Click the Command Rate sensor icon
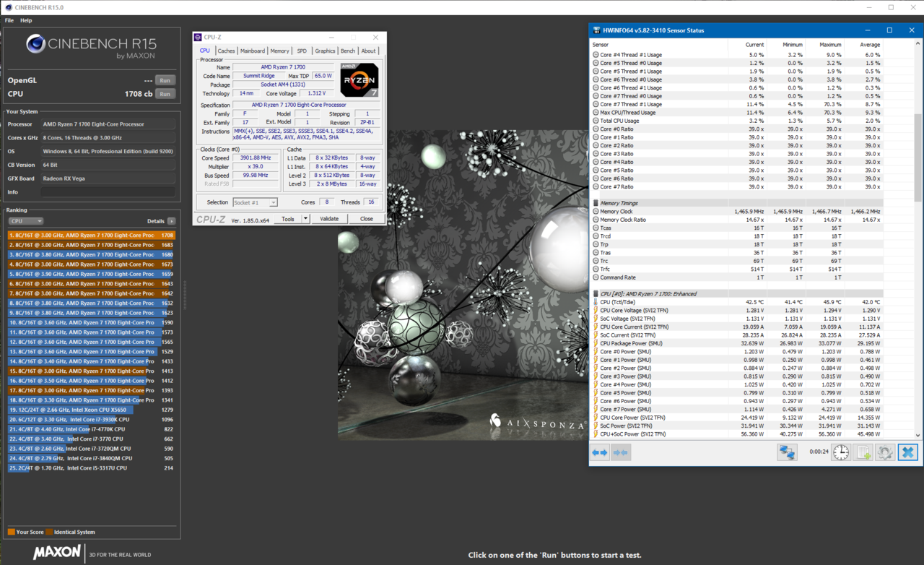 [596, 277]
